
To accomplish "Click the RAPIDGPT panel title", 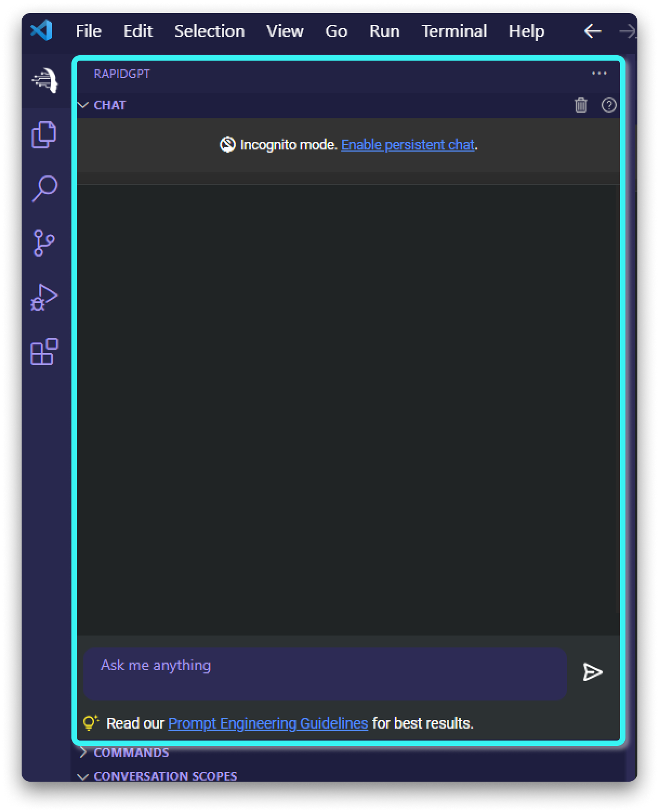I will [x=122, y=74].
